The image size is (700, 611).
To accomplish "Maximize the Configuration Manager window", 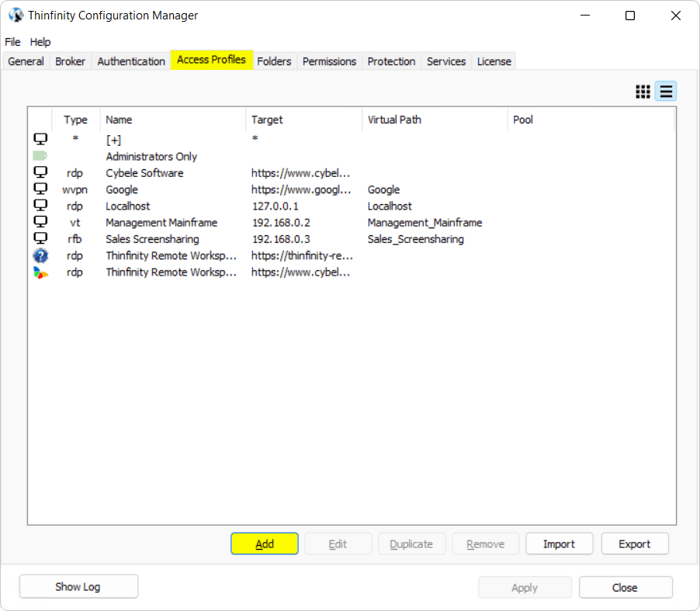I will (630, 16).
